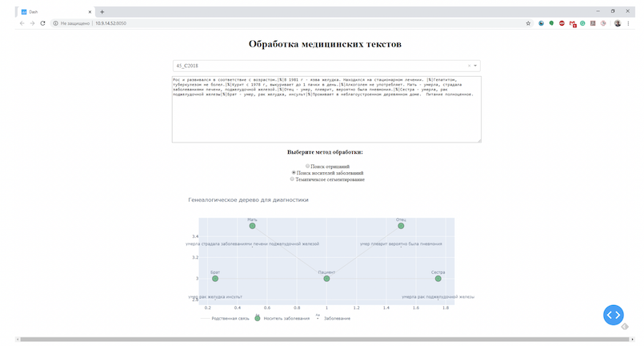Click the 'Пациент' node in graph

tap(326, 279)
